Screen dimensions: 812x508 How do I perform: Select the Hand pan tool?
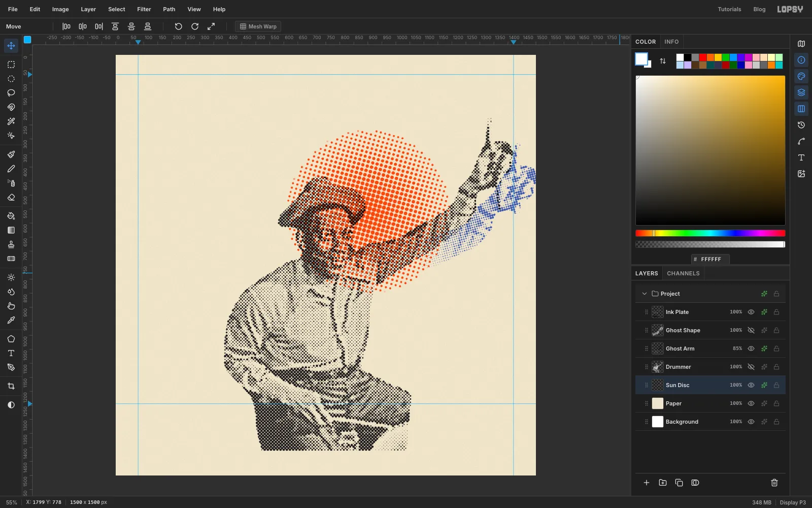(11, 306)
